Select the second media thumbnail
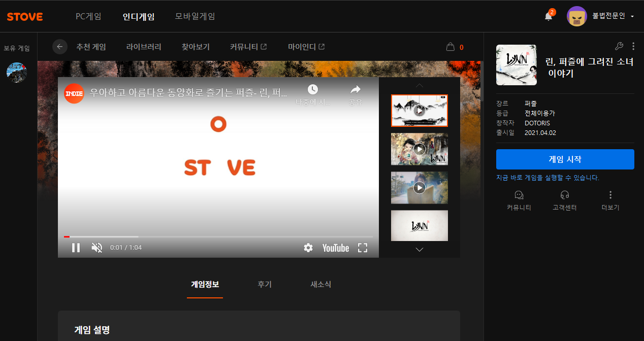644x341 pixels. point(419,149)
